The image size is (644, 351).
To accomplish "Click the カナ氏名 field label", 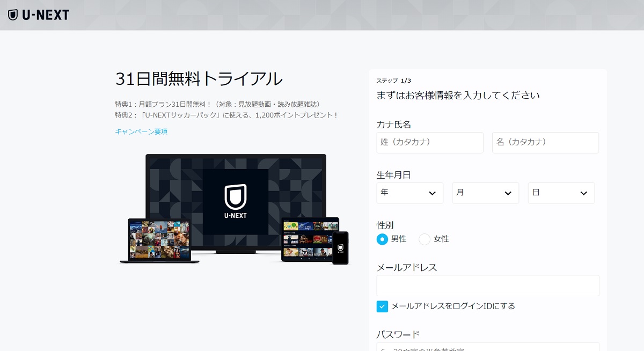I will pyautogui.click(x=394, y=125).
